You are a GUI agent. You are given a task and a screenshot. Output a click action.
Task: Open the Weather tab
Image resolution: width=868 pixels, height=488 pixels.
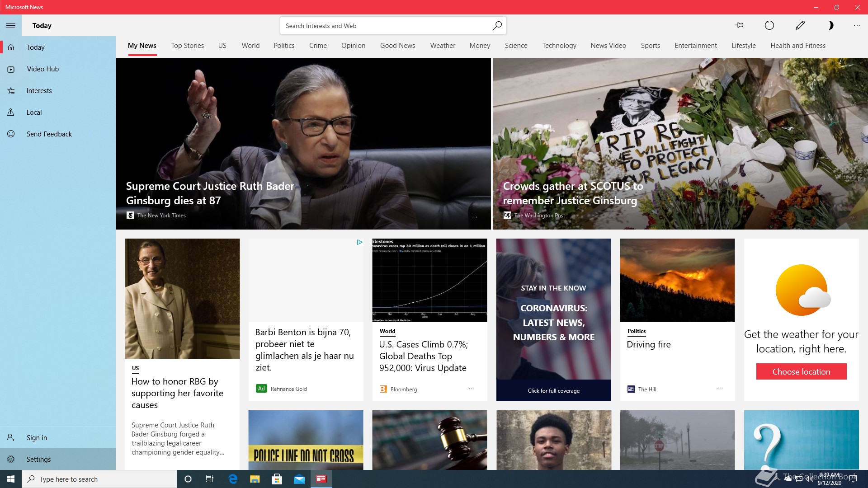[x=443, y=46]
